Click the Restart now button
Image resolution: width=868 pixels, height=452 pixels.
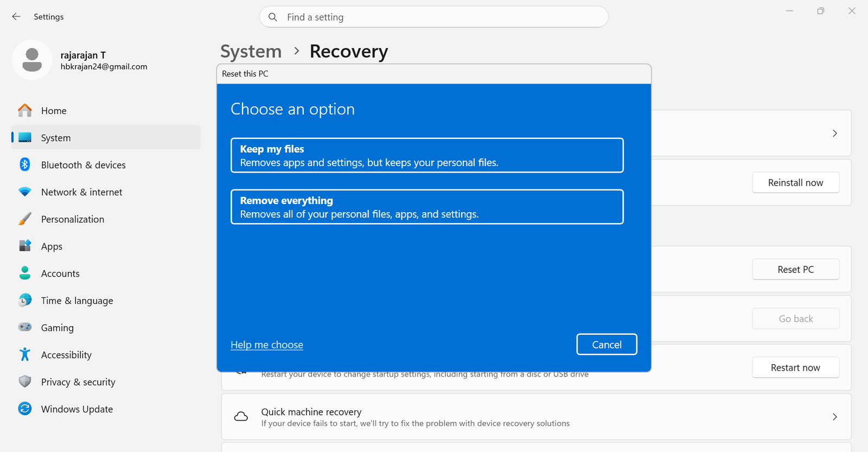point(795,367)
